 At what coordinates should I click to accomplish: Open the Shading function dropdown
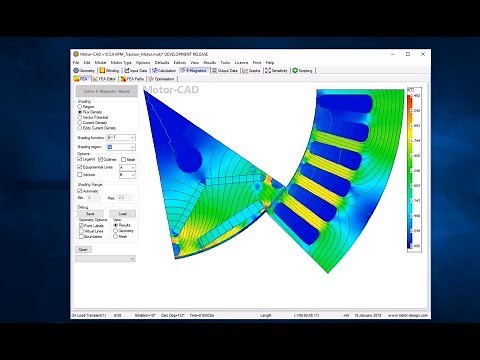coord(121,138)
